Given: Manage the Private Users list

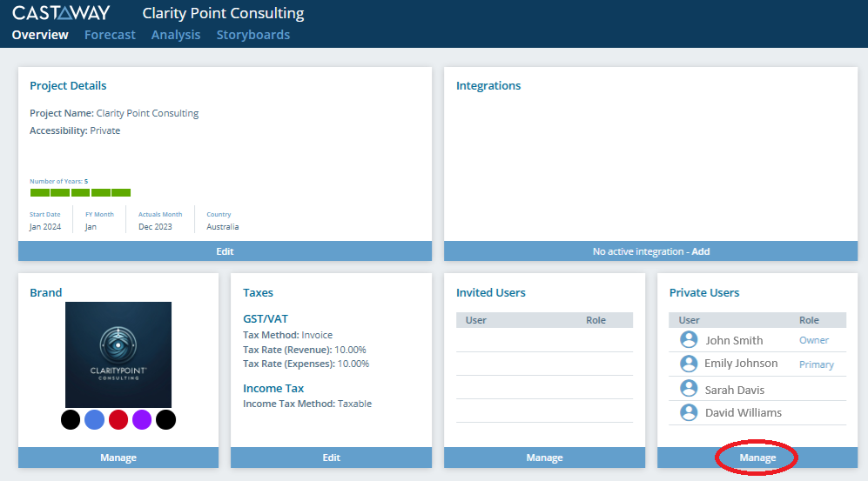Looking at the screenshot, I should [757, 458].
